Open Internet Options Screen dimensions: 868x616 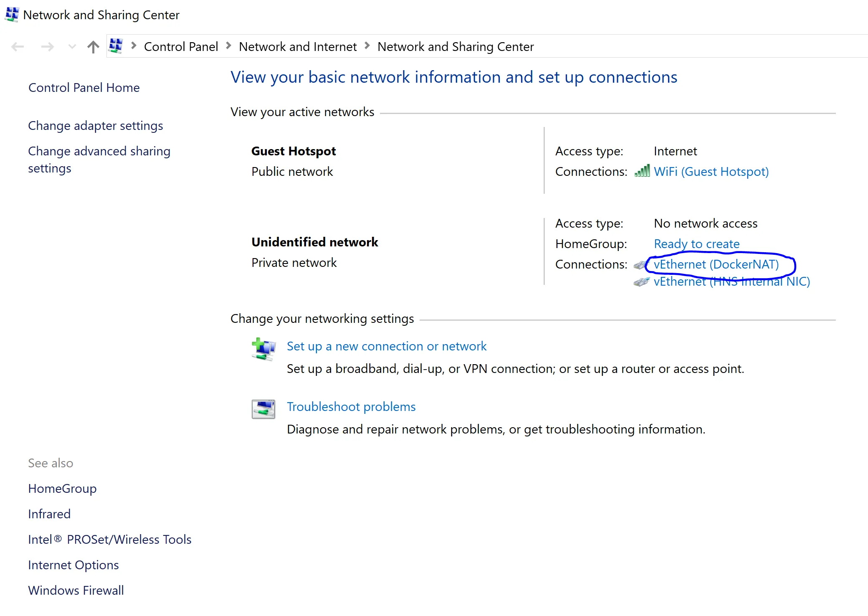(73, 565)
